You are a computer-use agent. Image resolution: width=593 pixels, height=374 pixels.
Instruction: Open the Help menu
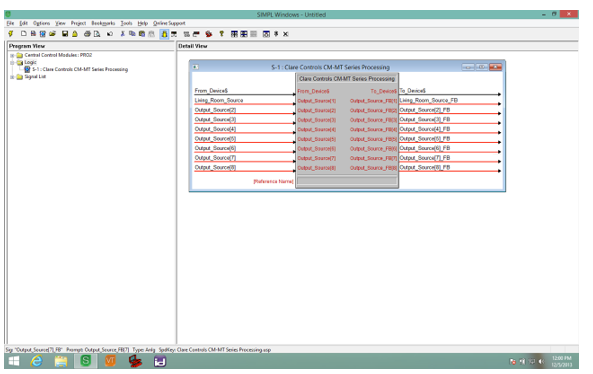point(143,23)
